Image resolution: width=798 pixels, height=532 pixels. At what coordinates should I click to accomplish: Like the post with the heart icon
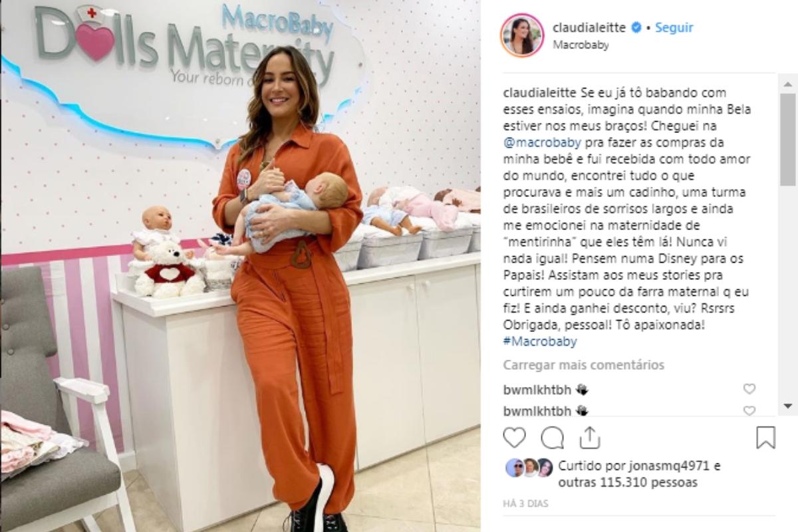(x=514, y=437)
